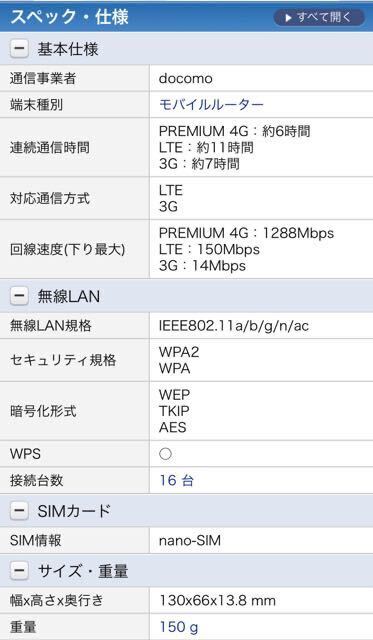Click the すべて開く button
Screen dimensions: 373x640
(x=318, y=18)
